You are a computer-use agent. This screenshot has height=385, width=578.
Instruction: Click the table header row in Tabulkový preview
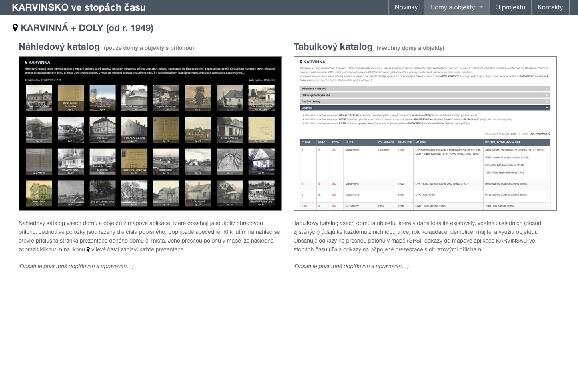pos(425,142)
